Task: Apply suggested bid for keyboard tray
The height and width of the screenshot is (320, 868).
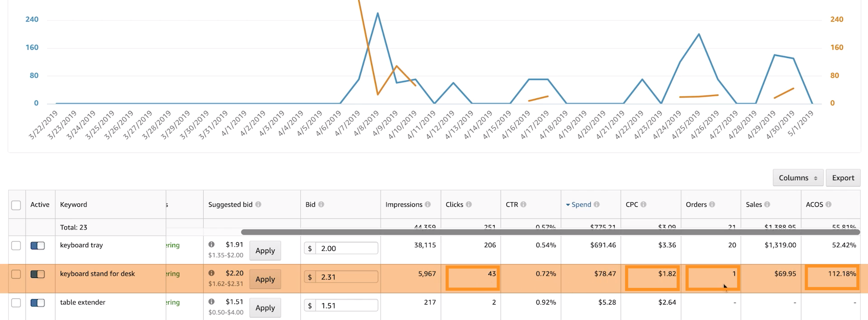Action: coord(265,251)
